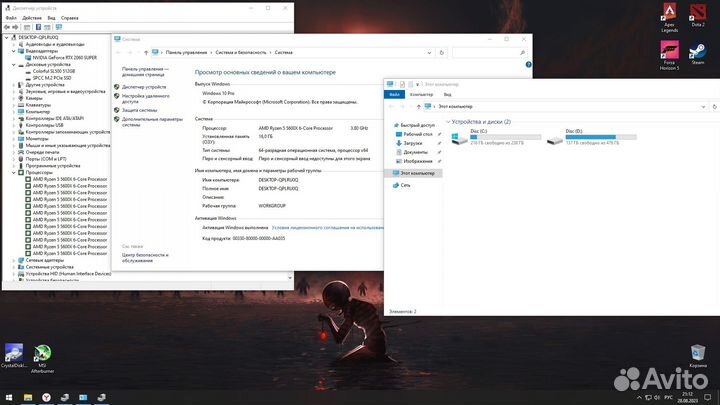Select the Disc (C:) drive icon
This screenshot has height=405, width=720.
point(460,137)
